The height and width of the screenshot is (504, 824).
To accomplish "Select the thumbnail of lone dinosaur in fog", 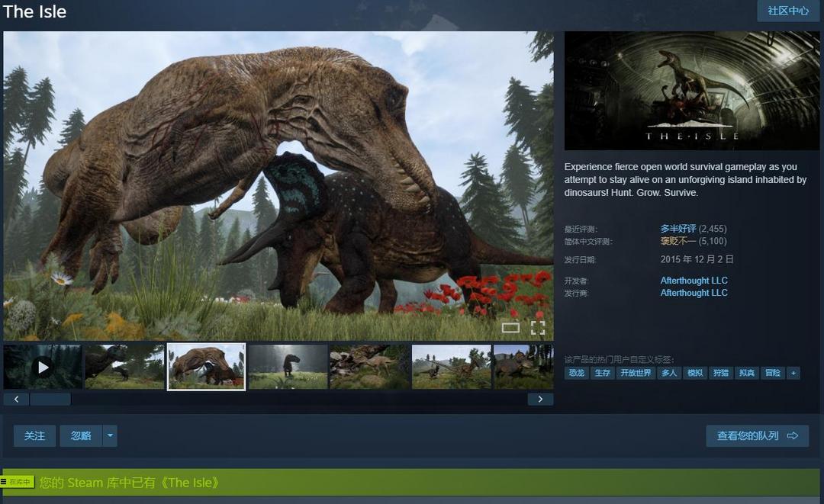I will tap(288, 367).
